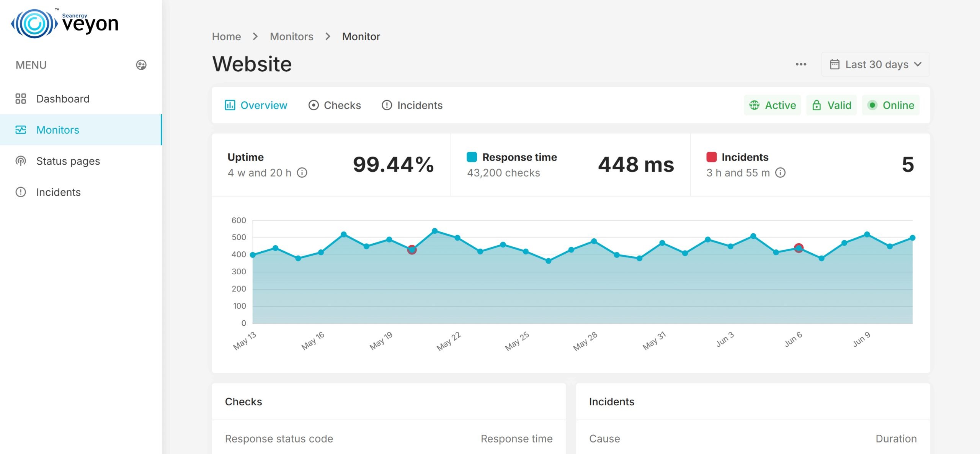Open the Last 30 days dropdown
Image resolution: width=980 pixels, height=454 pixels.
pyautogui.click(x=876, y=64)
